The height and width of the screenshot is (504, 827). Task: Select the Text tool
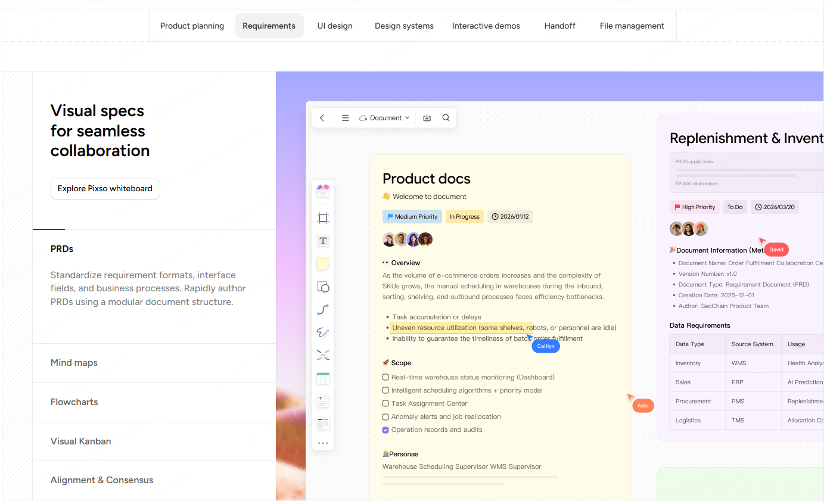coord(323,241)
